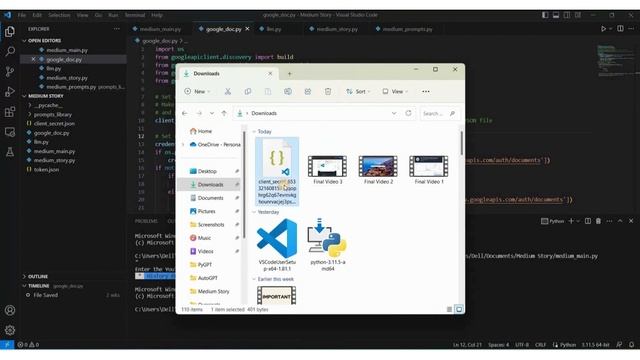Click the errors and warnings status item
Screen dimensions: 640x360
click(28, 344)
